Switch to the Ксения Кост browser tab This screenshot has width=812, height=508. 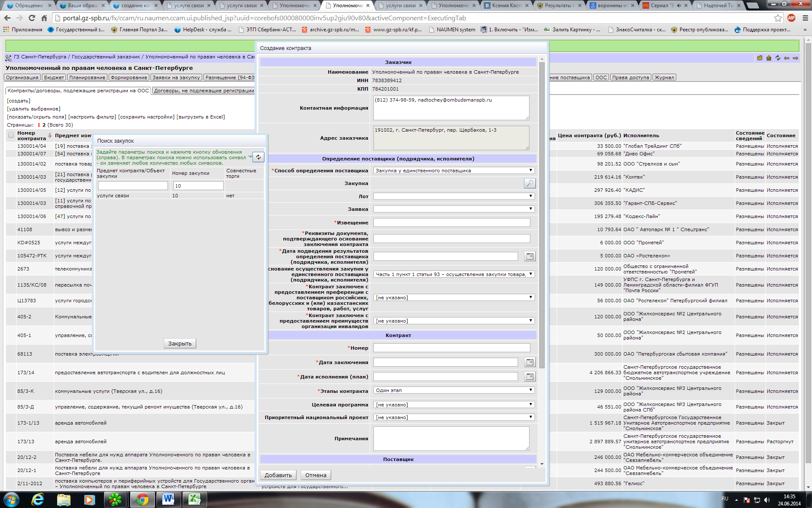coord(506,6)
